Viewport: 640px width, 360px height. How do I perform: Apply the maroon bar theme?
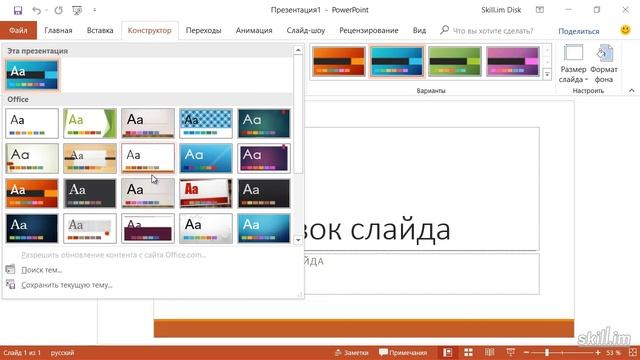(x=148, y=229)
